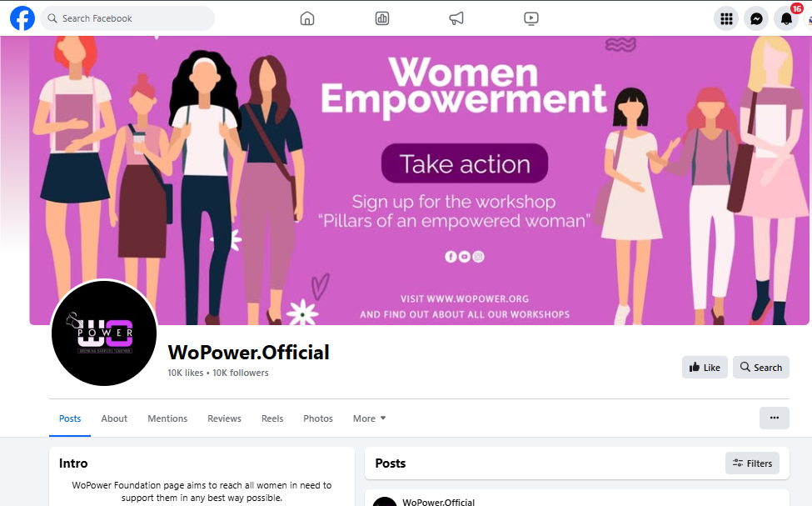812x506 pixels.
Task: Switch to the About tab
Action: [114, 418]
